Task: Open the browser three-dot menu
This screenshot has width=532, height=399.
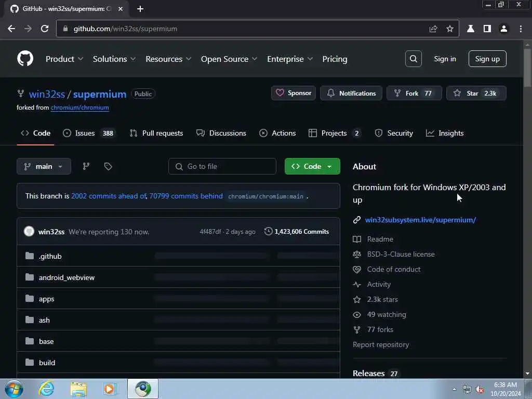Action: click(x=521, y=29)
